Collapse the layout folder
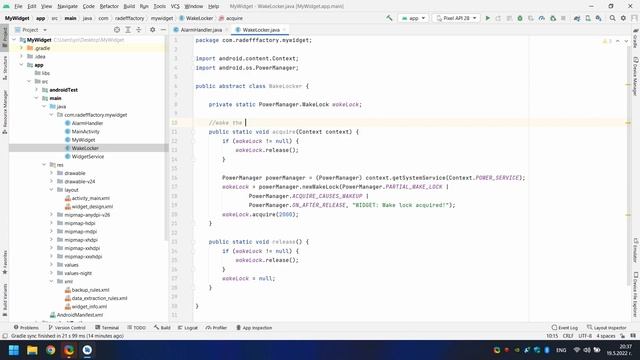This screenshot has height=360, width=640. 51,190
